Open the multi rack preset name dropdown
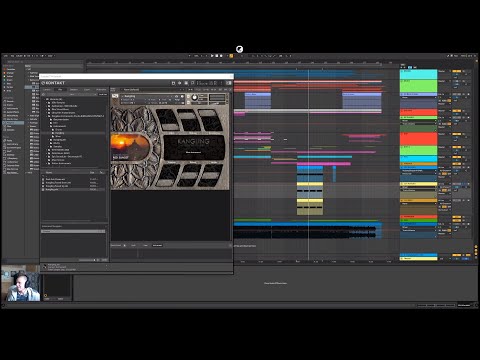Screen dimensions: 480x360 click(152, 90)
